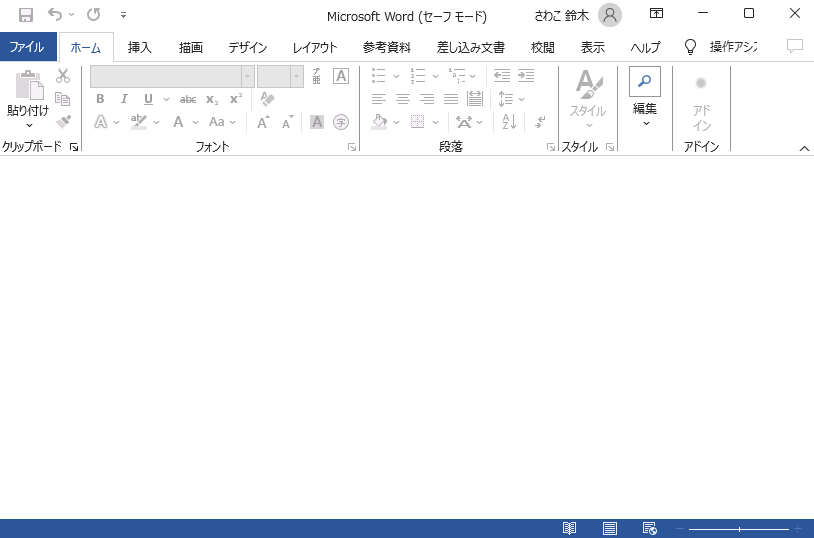Open the ファイル tab
Image resolution: width=814 pixels, height=538 pixels.
coord(28,47)
